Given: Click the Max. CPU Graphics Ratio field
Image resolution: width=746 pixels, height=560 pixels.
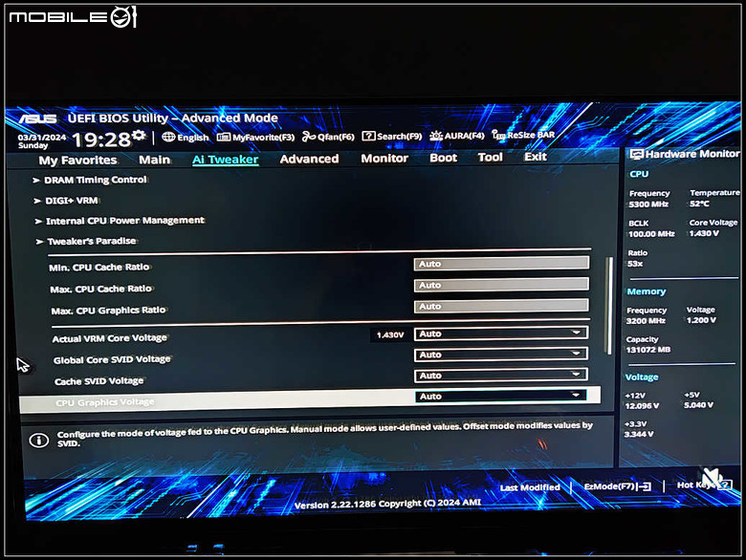Looking at the screenshot, I should 501,306.
